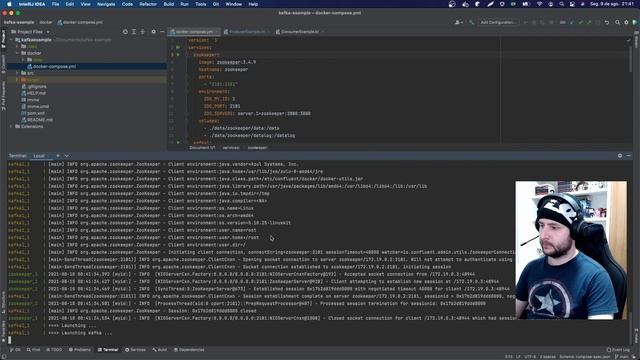The width and height of the screenshot is (640, 360).
Task: Open the Find tool window button
Action: coord(33,350)
